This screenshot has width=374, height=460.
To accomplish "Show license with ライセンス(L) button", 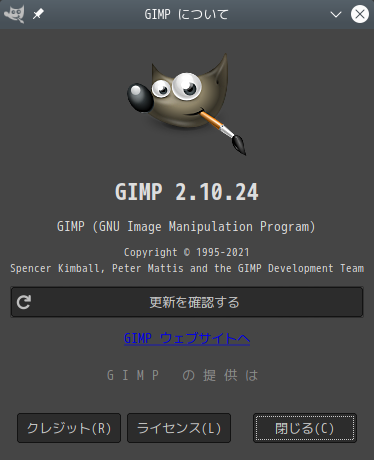I will (179, 428).
